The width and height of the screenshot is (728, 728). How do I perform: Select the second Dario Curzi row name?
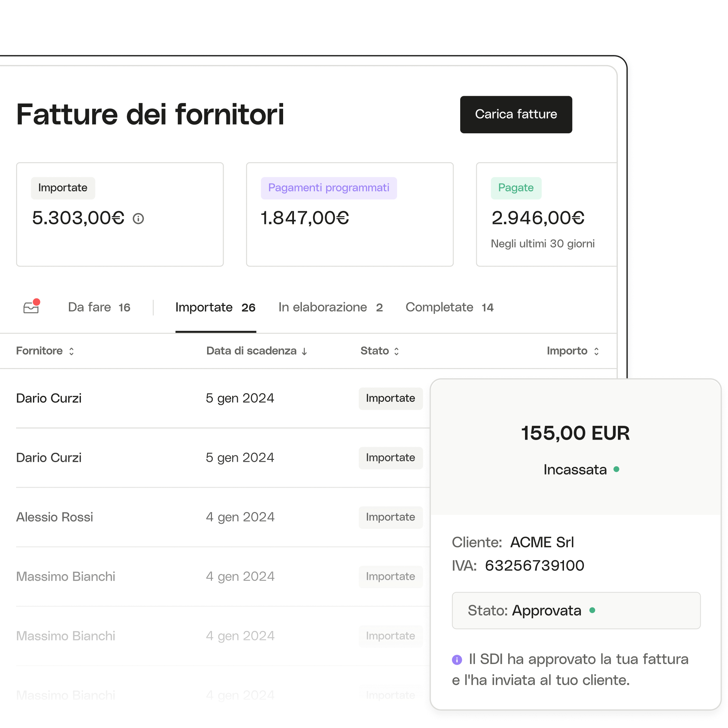click(x=49, y=458)
